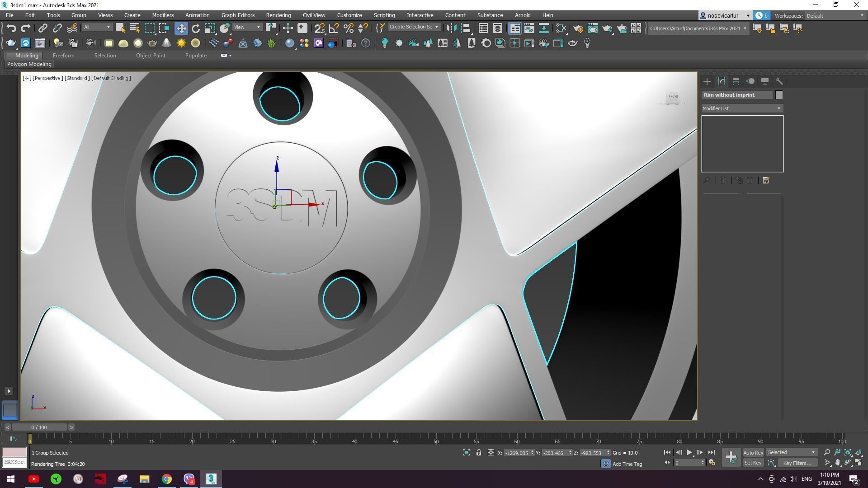Toggle Spinner Snap button
This screenshot has width=868, height=488.
pyautogui.click(x=363, y=28)
